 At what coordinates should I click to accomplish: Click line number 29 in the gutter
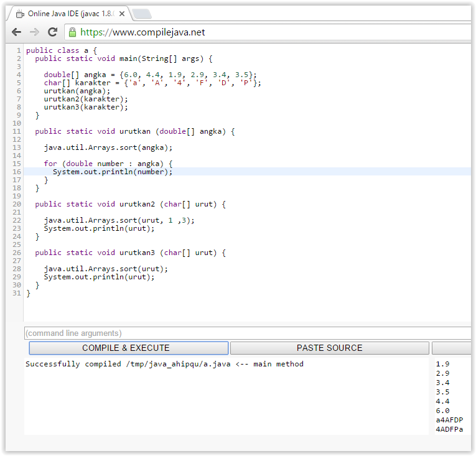(x=17, y=277)
